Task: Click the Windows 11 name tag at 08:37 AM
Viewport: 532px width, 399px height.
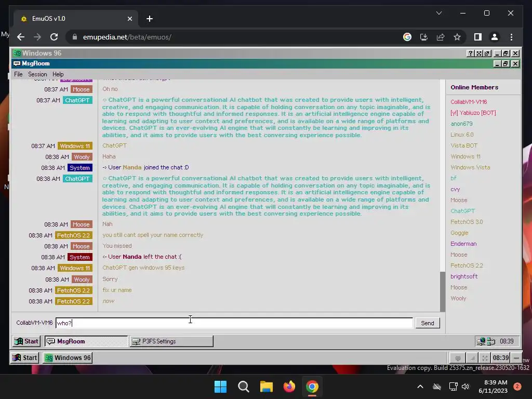Action: point(75,146)
